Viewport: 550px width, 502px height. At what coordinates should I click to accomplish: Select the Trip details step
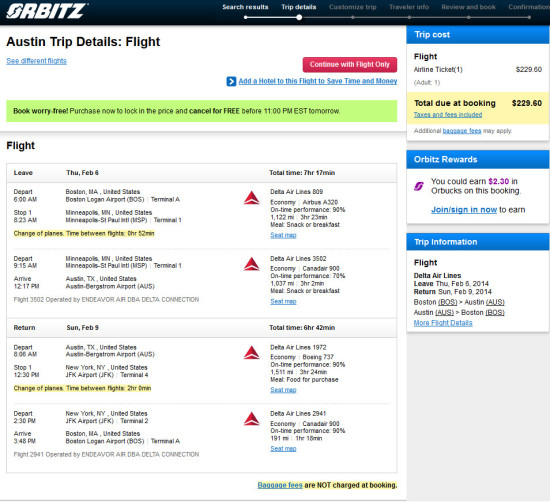299,7
